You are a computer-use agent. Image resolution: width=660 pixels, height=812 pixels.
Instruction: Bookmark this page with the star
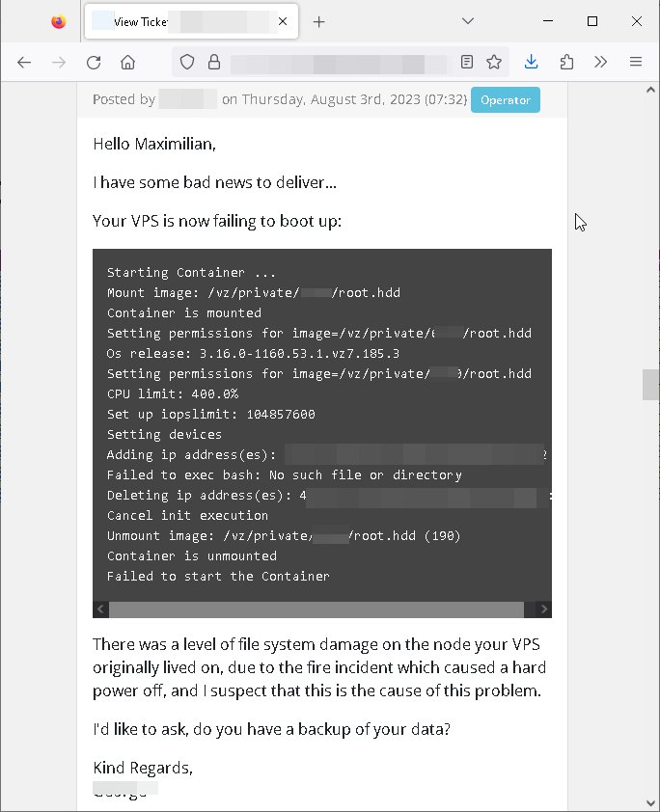tap(494, 62)
